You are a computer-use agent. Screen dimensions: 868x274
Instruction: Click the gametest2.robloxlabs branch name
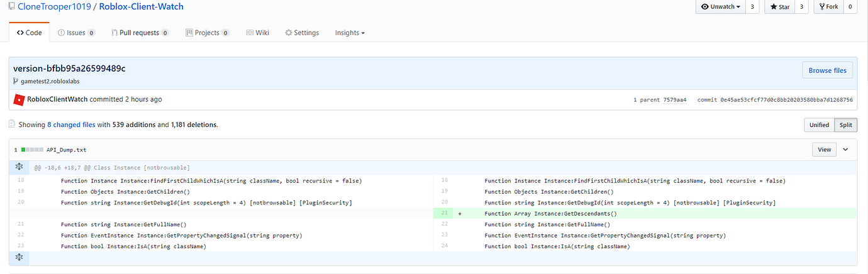[x=50, y=81]
